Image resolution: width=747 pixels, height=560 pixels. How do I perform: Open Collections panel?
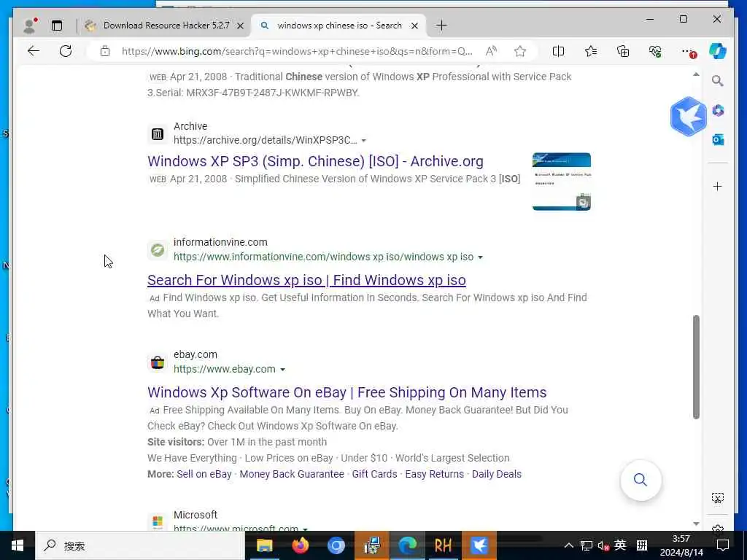[x=623, y=51]
